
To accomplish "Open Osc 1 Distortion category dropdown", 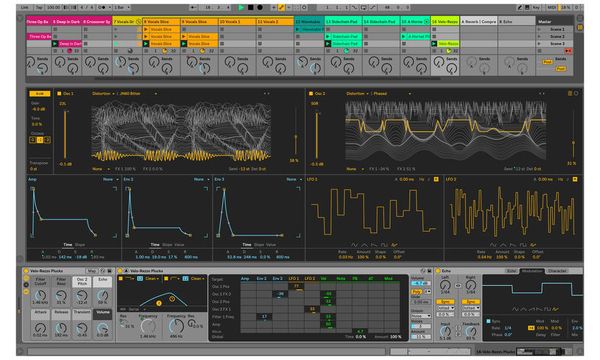I will pyautogui.click(x=103, y=93).
